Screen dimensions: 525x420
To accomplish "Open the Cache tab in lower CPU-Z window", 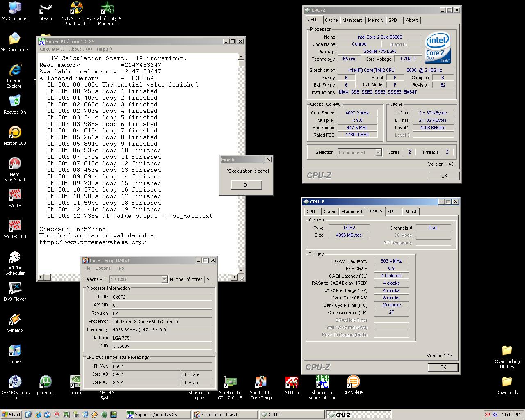I will point(330,212).
